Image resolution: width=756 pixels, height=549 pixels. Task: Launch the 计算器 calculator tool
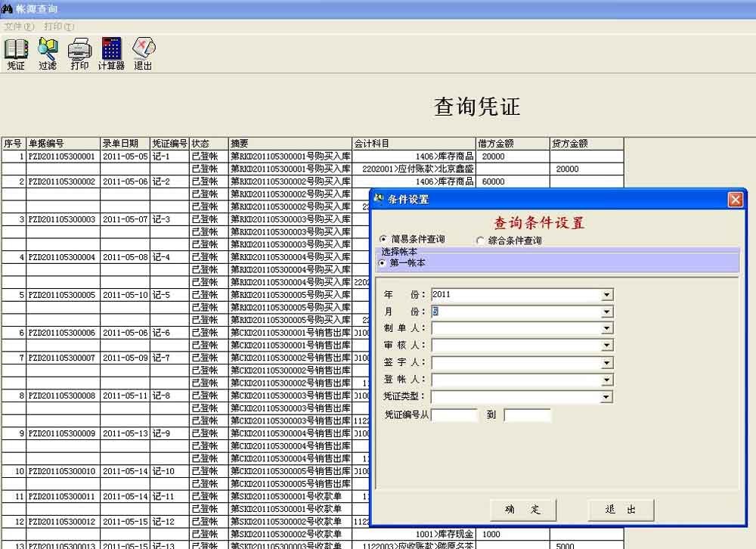(110, 51)
